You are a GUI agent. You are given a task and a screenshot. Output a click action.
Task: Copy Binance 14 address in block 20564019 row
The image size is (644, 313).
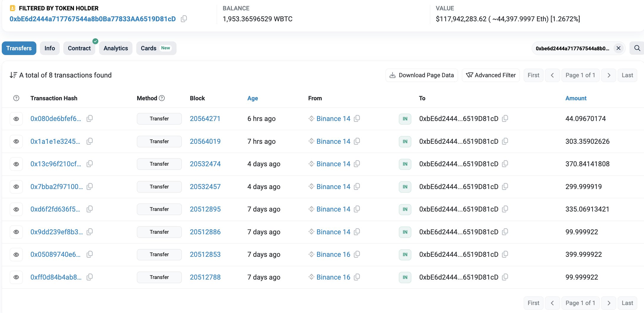click(357, 141)
